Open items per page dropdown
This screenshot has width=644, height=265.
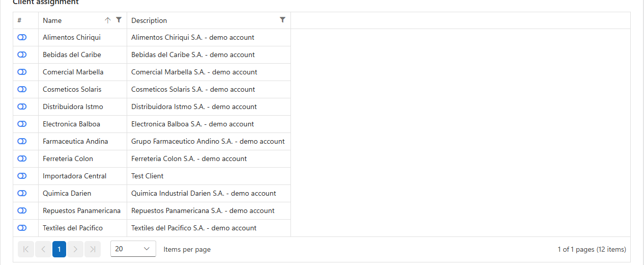pos(133,249)
